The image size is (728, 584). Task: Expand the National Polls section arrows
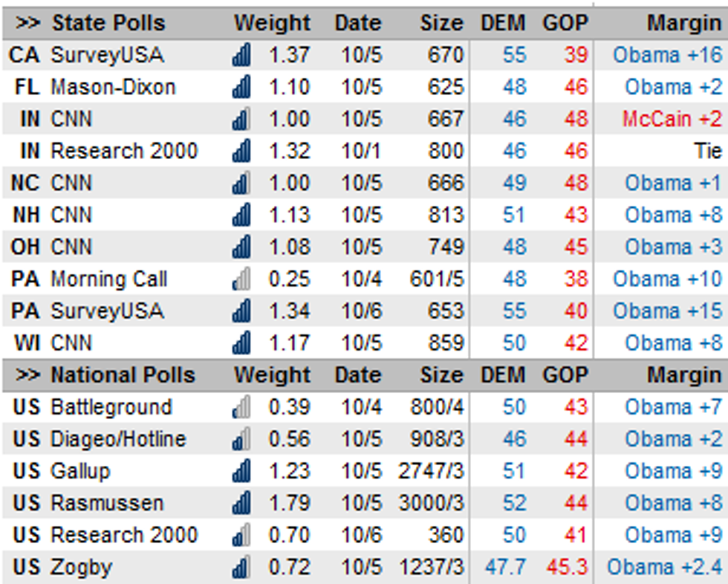(28, 374)
